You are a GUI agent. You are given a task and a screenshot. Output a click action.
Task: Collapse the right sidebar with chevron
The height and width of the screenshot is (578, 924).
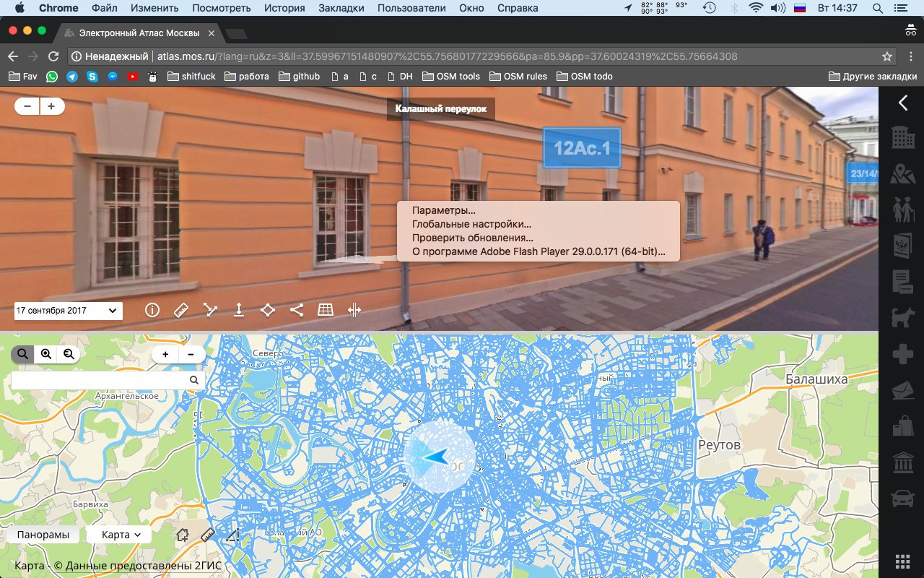pyautogui.click(x=902, y=103)
